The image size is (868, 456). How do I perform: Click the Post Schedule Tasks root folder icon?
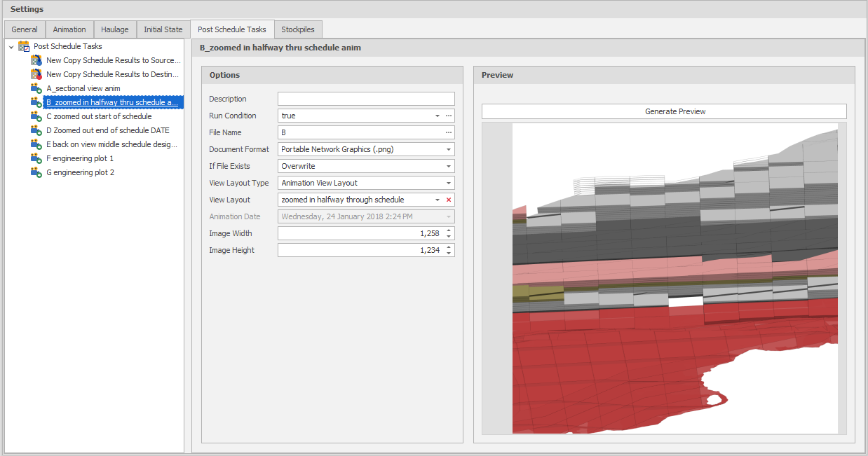tap(24, 46)
